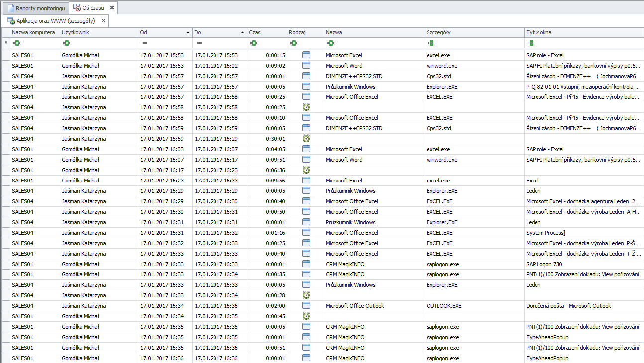Sort by Nazwa komputera column header
The height and width of the screenshot is (363, 644).
click(34, 32)
